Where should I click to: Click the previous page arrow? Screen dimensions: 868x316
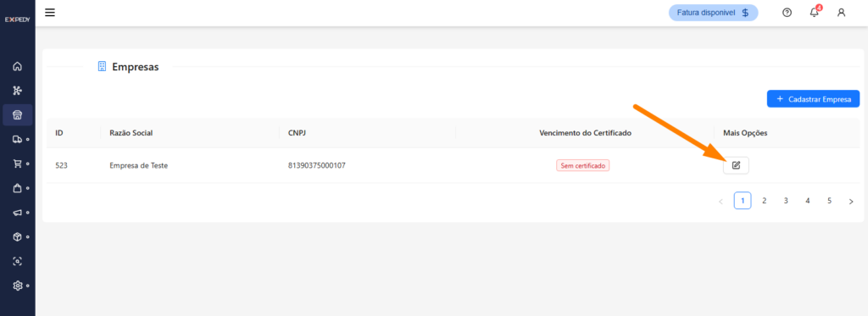point(721,202)
